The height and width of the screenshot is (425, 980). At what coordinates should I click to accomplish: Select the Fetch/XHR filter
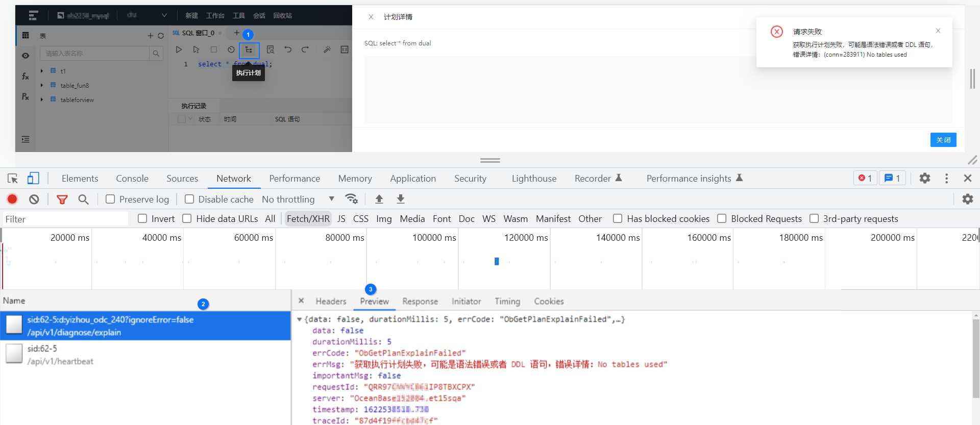coord(308,218)
